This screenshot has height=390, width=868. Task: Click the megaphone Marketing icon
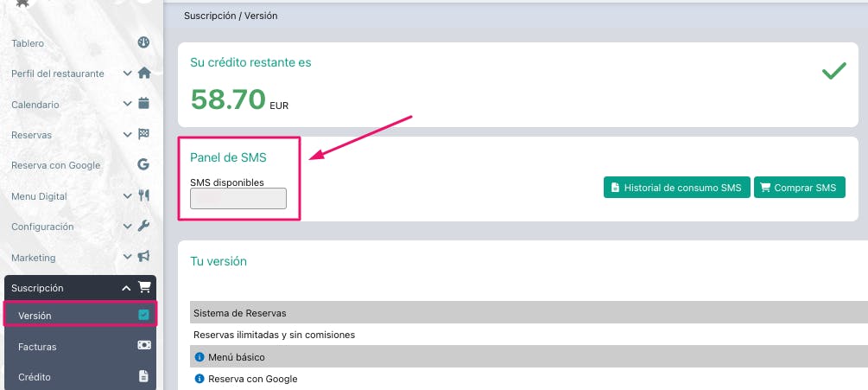click(144, 257)
